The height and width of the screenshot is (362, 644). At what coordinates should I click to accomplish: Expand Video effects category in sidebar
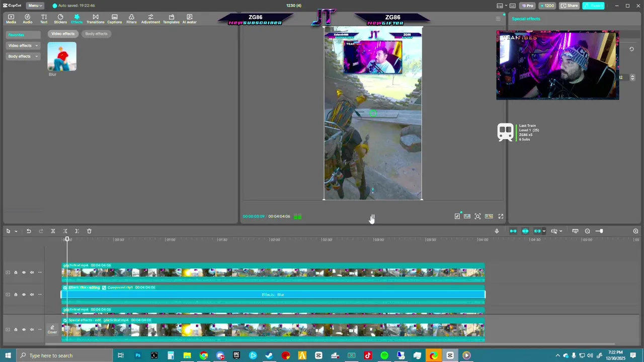[23, 45]
